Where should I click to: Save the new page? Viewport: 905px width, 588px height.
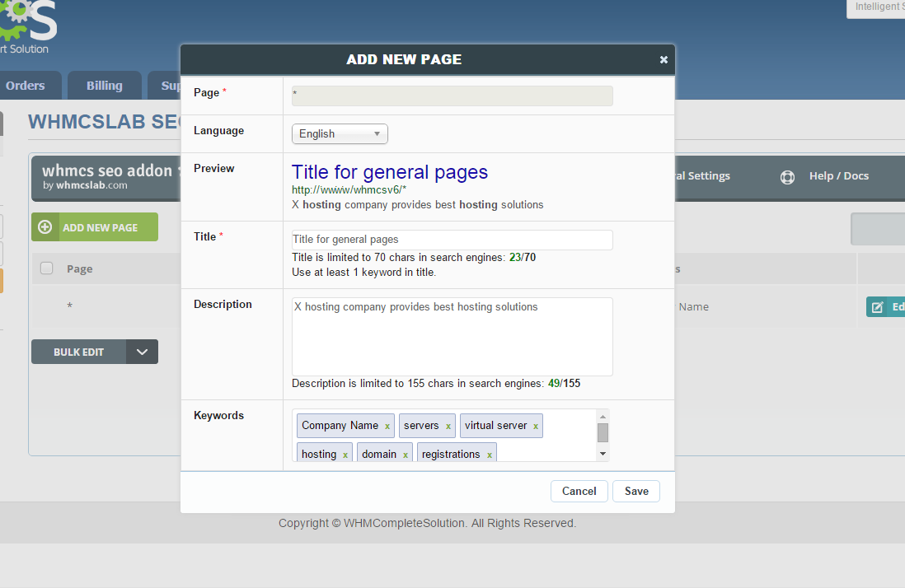coord(636,491)
